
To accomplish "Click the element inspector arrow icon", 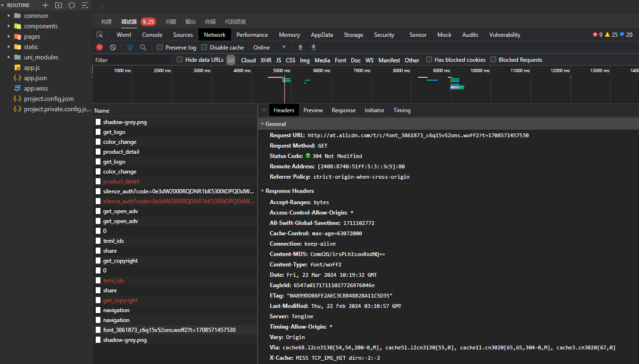I will [x=100, y=35].
